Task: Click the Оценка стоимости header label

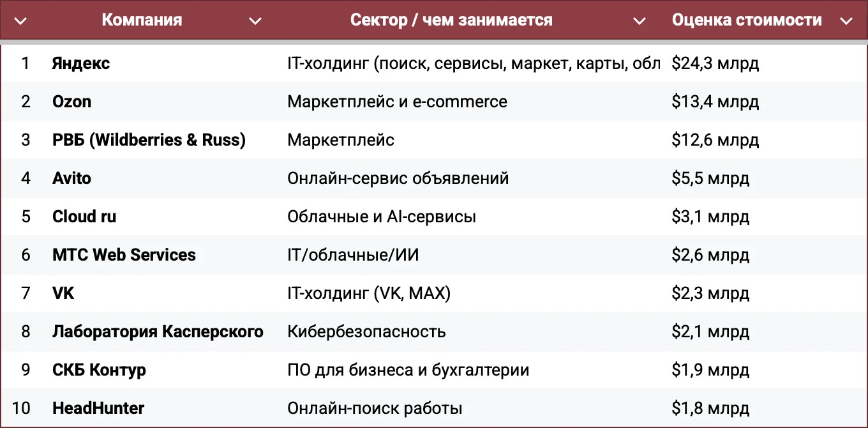Action: point(747,20)
